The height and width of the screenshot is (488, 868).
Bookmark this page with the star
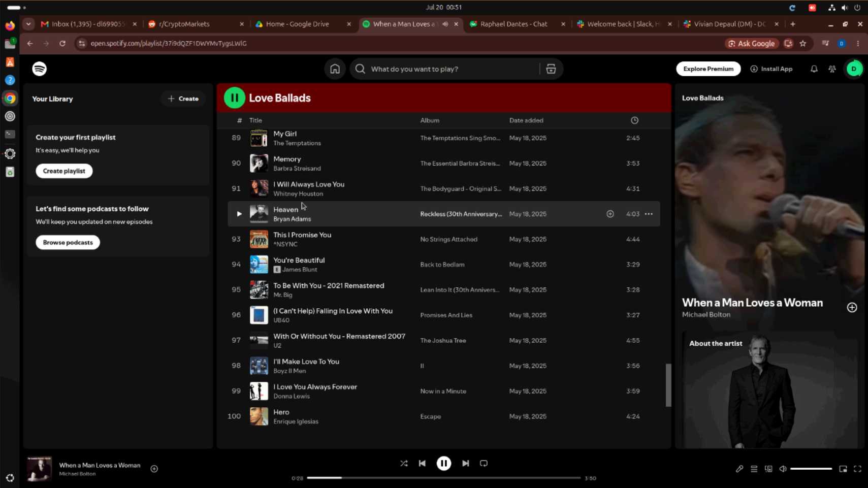point(803,44)
